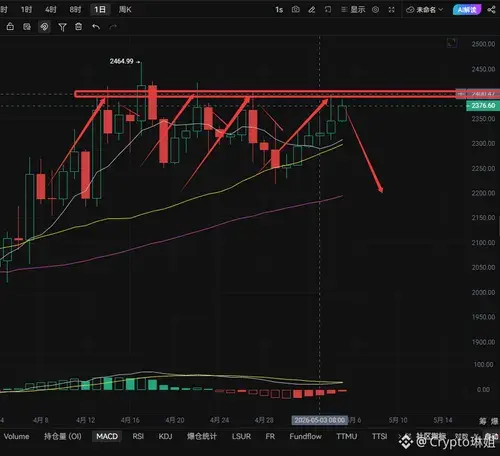Enter fullscreen chart mode
The width and height of the screenshot is (500, 456).
pos(392,10)
